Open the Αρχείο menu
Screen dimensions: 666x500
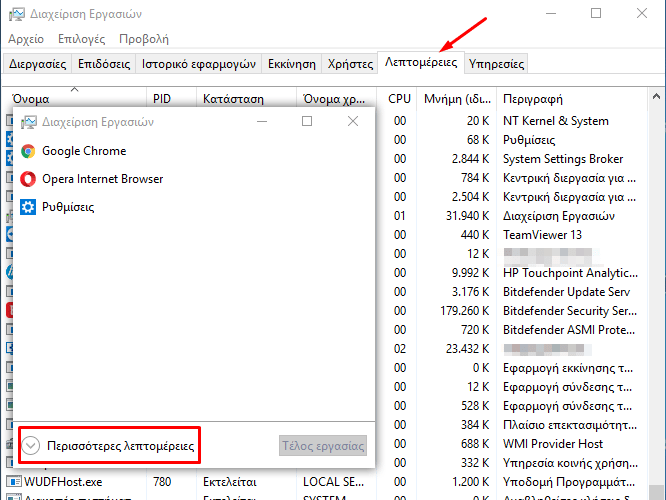pyautogui.click(x=26, y=39)
